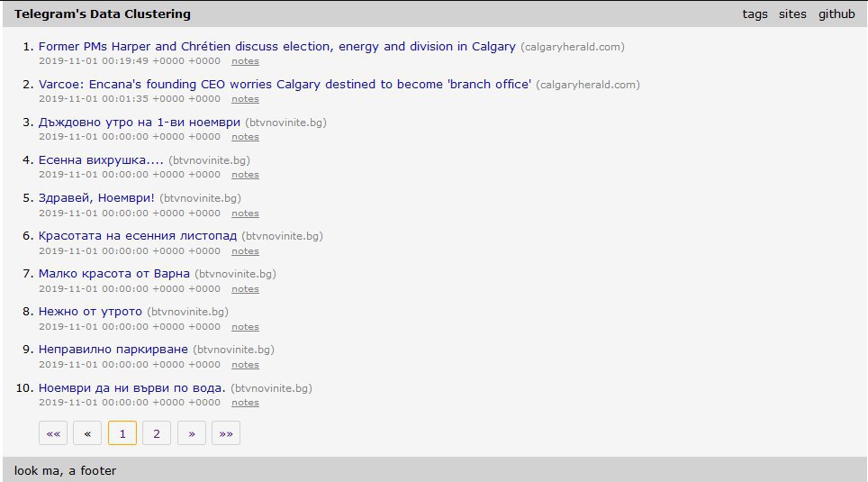Select page 2 in pagination
The width and height of the screenshot is (868, 482).
(157, 433)
